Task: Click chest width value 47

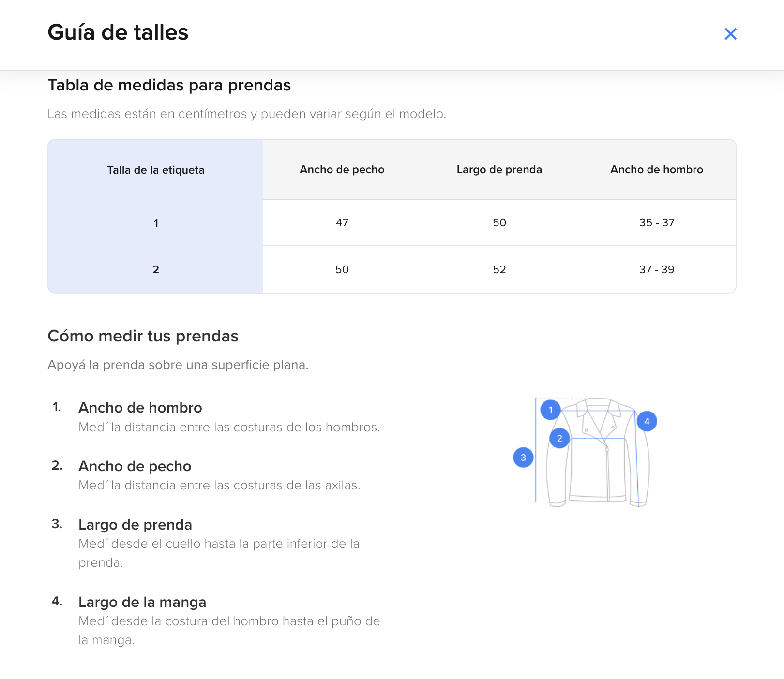Action: [342, 223]
